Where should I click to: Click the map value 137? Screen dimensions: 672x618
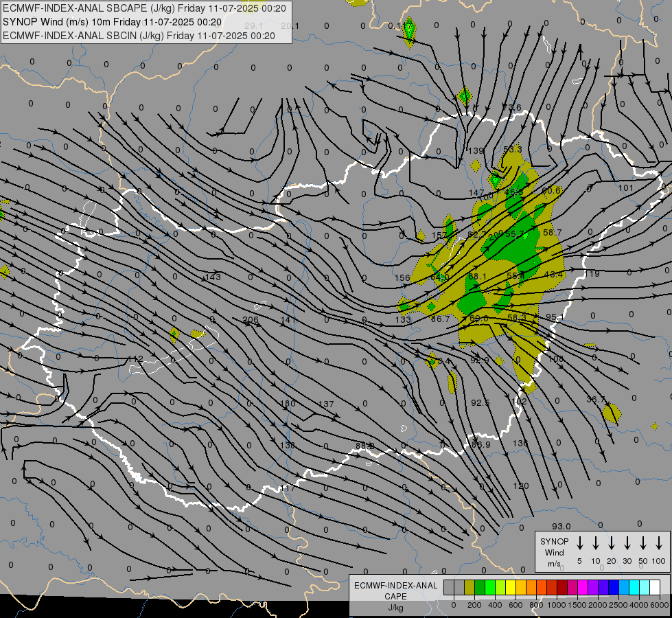click(326, 404)
